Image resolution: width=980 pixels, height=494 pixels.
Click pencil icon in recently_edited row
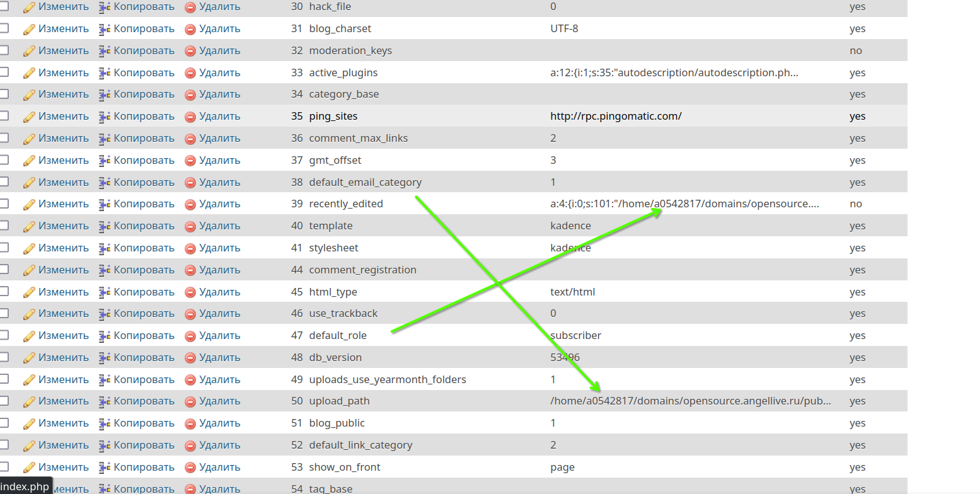coord(29,204)
